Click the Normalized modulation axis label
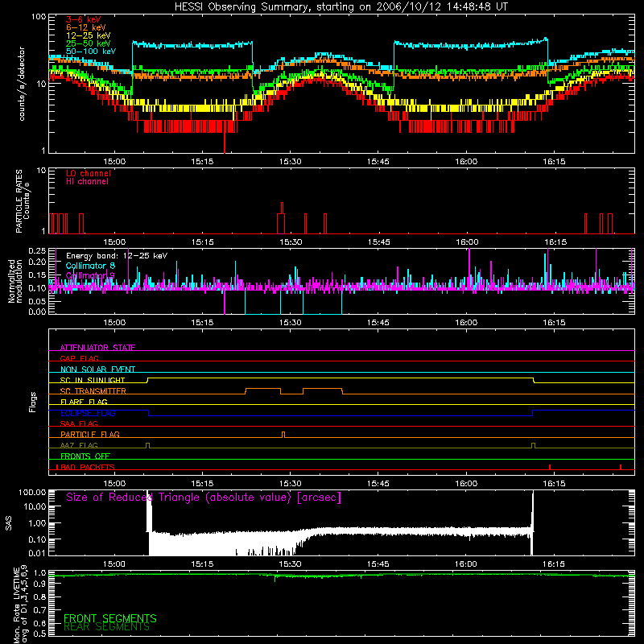Image resolution: width=644 pixels, height=644 pixels. [15, 281]
